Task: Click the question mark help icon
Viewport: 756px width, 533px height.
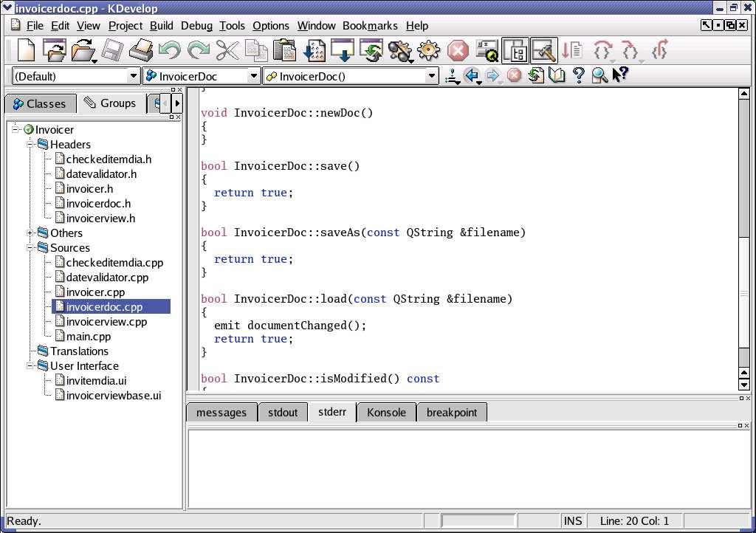Action: (579, 75)
